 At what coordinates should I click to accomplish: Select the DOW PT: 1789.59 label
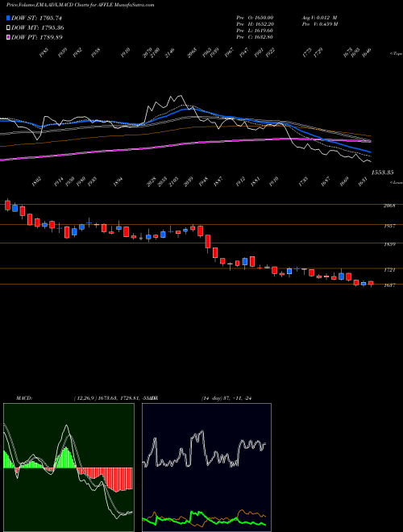tap(37, 37)
